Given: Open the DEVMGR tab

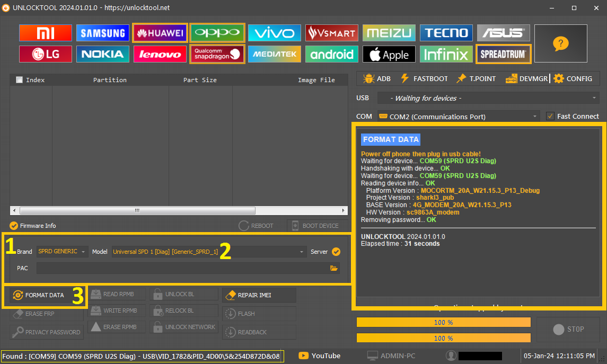Looking at the screenshot, I should point(526,78).
